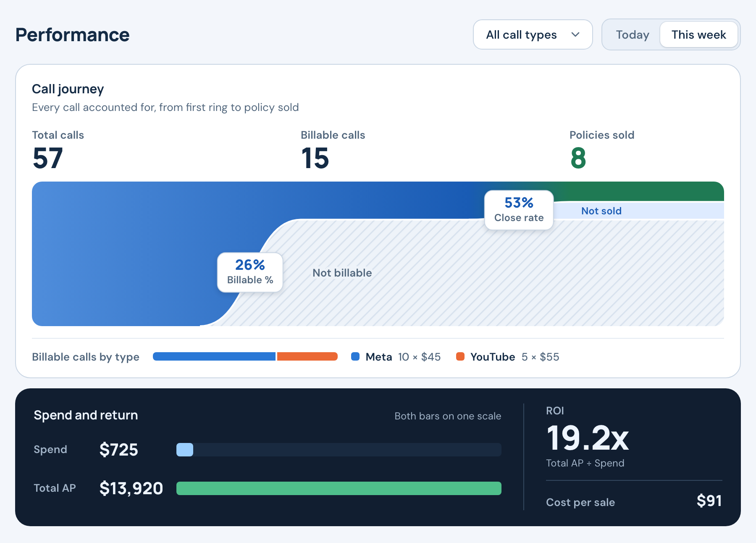Image resolution: width=756 pixels, height=543 pixels.
Task: Click the Billable calls by type label
Action: click(x=86, y=357)
